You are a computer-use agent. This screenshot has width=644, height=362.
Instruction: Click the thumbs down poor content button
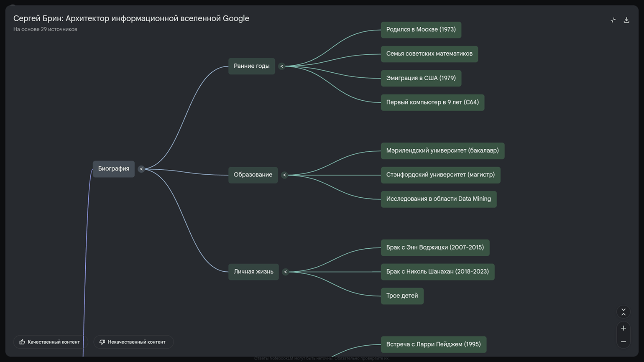click(133, 342)
